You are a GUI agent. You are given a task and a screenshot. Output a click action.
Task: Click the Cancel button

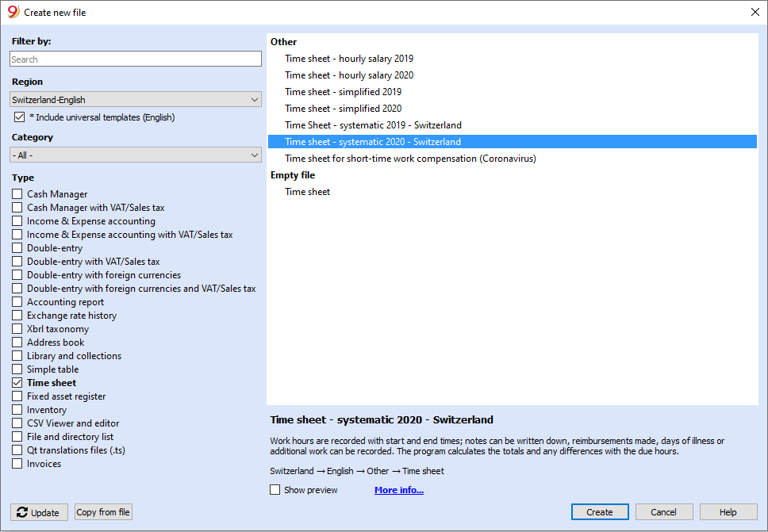tap(664, 512)
